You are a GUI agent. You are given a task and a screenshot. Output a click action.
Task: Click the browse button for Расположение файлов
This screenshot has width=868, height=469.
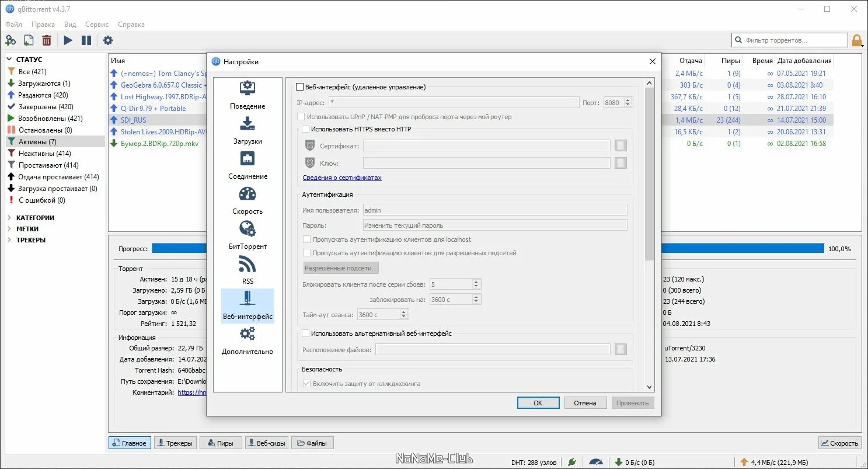point(621,349)
